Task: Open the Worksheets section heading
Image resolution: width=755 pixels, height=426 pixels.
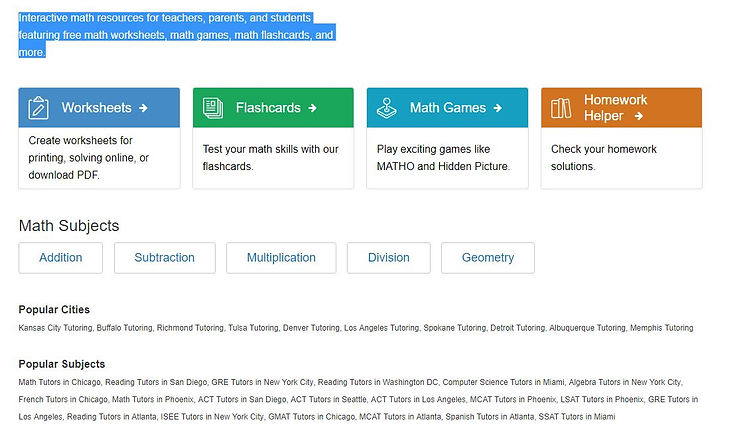Action: pos(96,107)
